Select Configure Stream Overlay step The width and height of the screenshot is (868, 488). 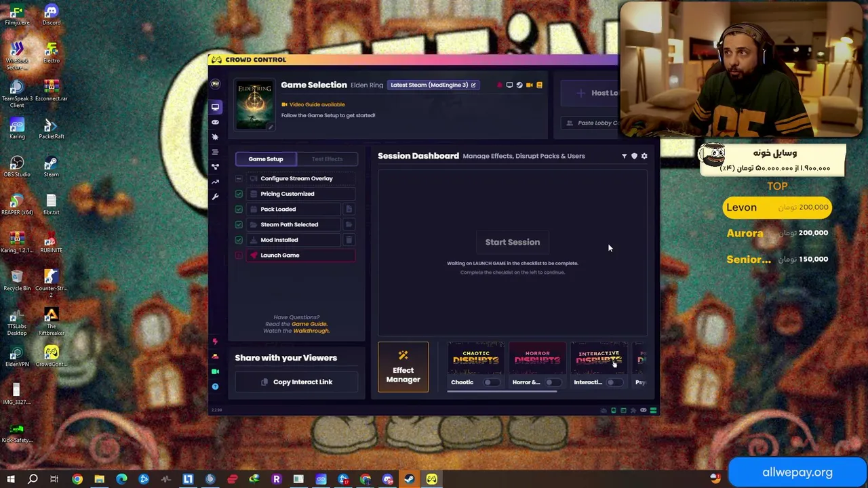[300, 178]
